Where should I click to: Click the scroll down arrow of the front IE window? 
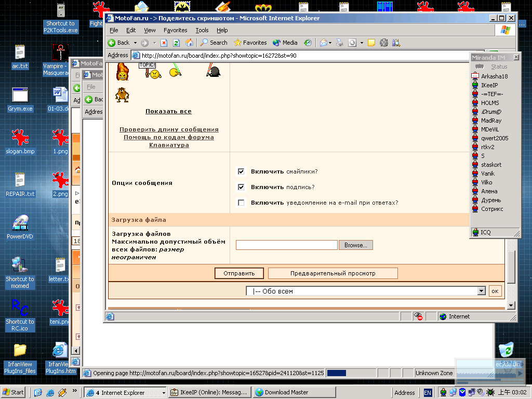pyautogui.click(x=511, y=305)
